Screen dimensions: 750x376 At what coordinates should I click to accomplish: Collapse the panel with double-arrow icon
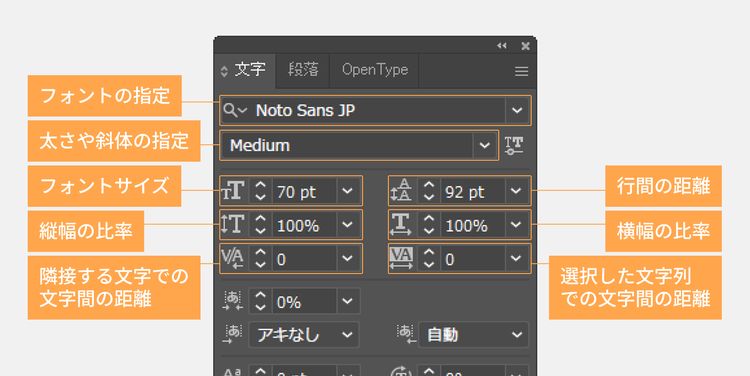point(501,46)
